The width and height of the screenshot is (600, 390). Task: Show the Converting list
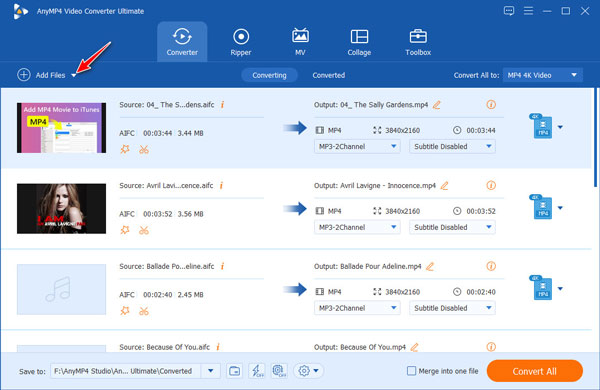tap(269, 75)
